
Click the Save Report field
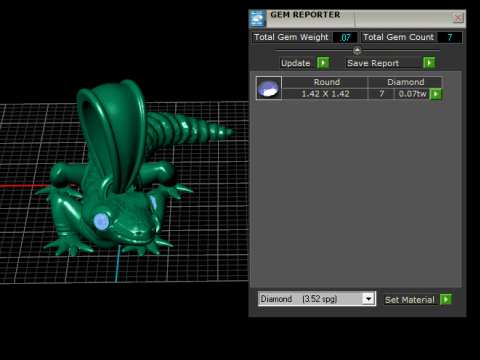click(384, 63)
